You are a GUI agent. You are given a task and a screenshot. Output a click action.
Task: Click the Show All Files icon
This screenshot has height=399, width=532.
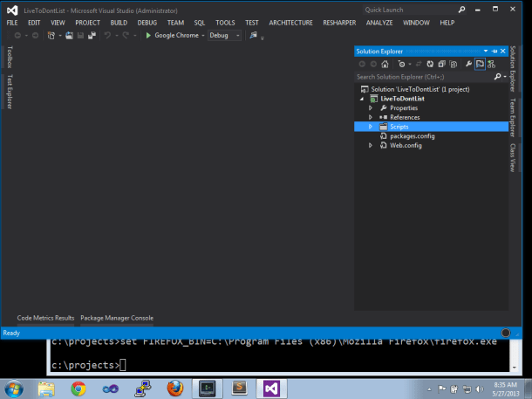453,64
